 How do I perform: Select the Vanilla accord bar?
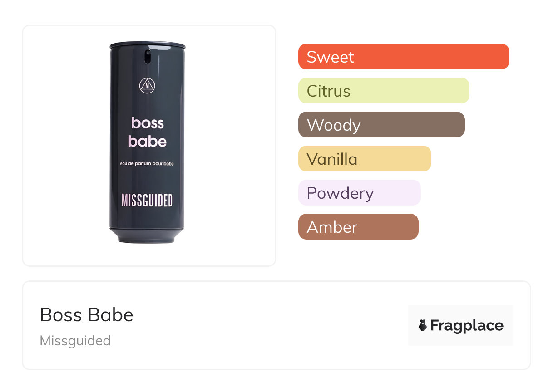pyautogui.click(x=364, y=159)
